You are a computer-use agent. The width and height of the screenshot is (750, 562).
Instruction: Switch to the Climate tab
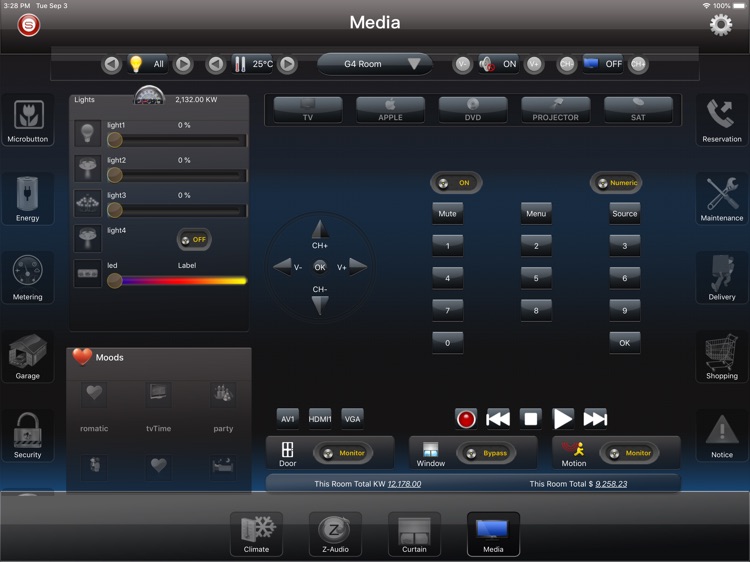click(256, 534)
